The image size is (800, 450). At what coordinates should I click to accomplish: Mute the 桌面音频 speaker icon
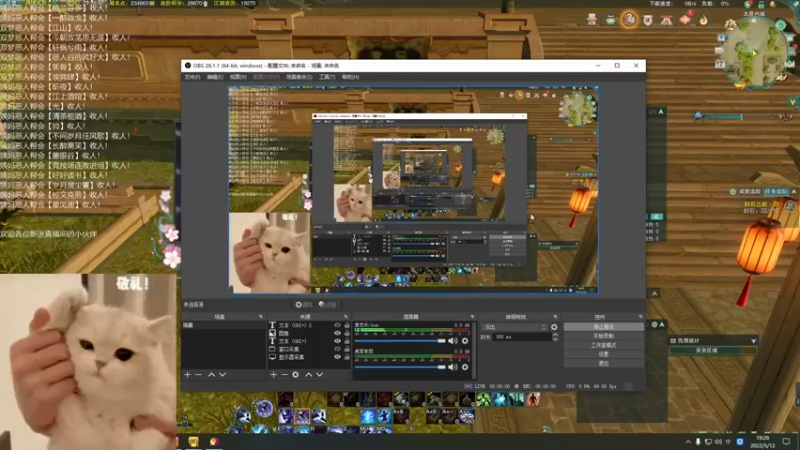(453, 367)
